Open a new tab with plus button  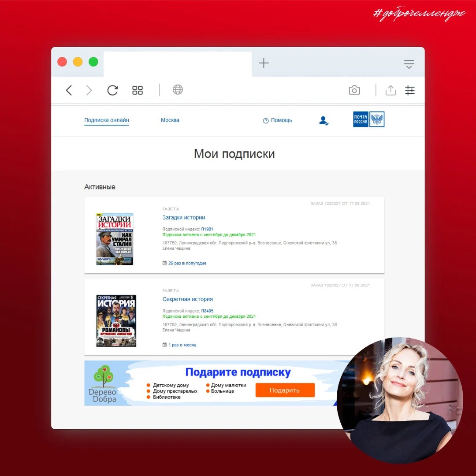(x=264, y=63)
